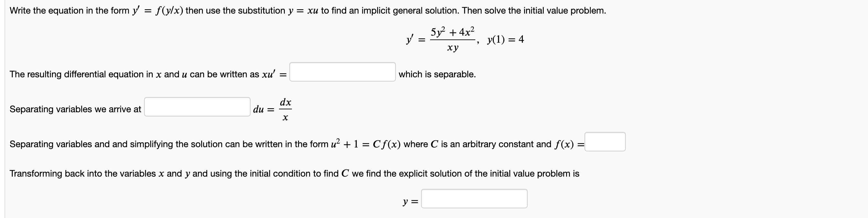The width and height of the screenshot is (868, 218).
Task: Click the label 'The resulting differential equation'
Action: [77, 75]
